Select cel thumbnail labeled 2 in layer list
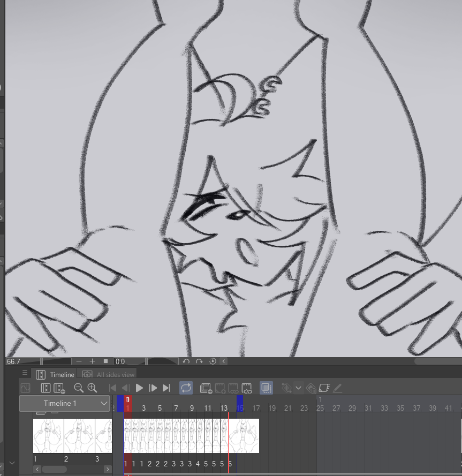The height and width of the screenshot is (476, 462). (x=79, y=436)
